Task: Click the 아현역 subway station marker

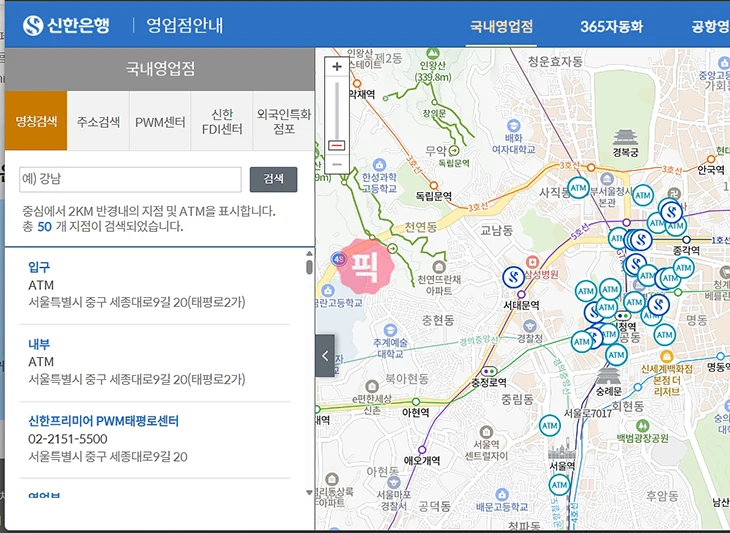Action: click(416, 402)
